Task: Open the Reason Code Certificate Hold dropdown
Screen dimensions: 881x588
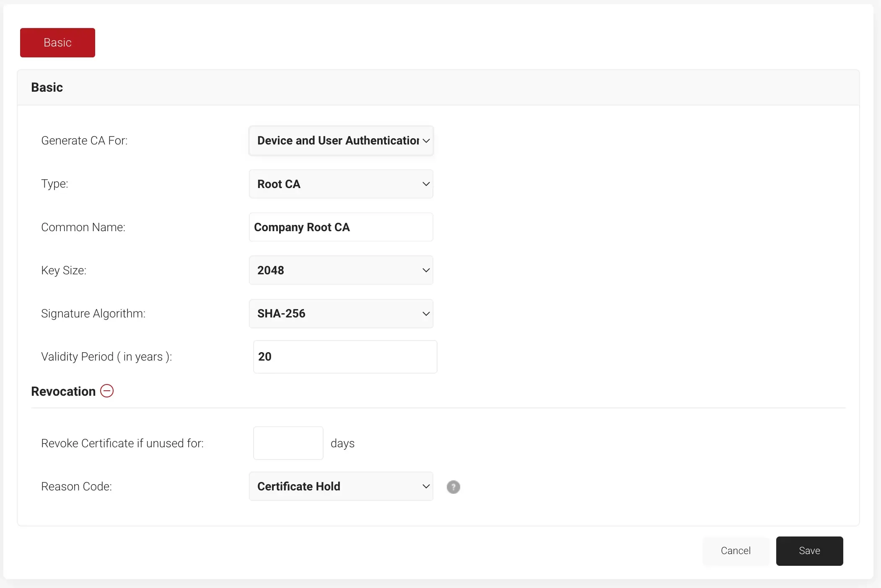Action: point(341,486)
